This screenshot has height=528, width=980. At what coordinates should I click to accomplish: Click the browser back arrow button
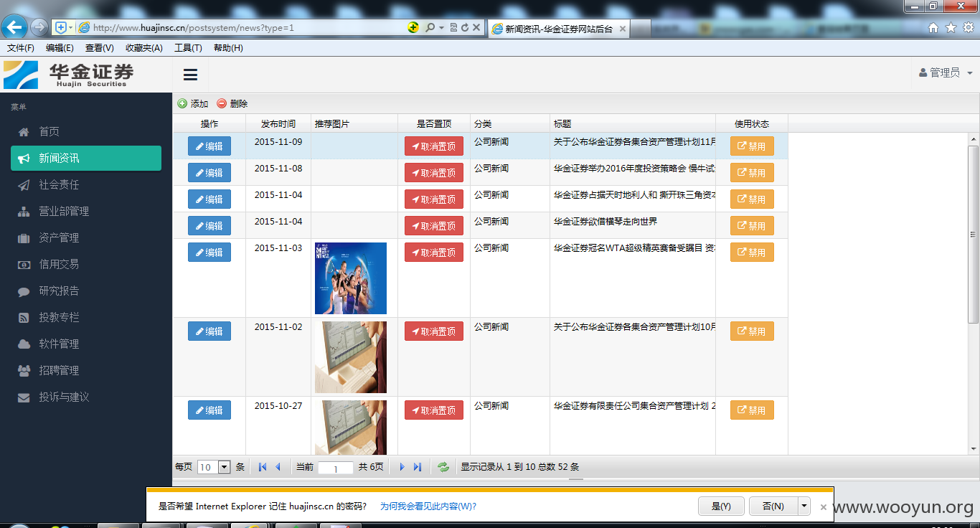14,27
